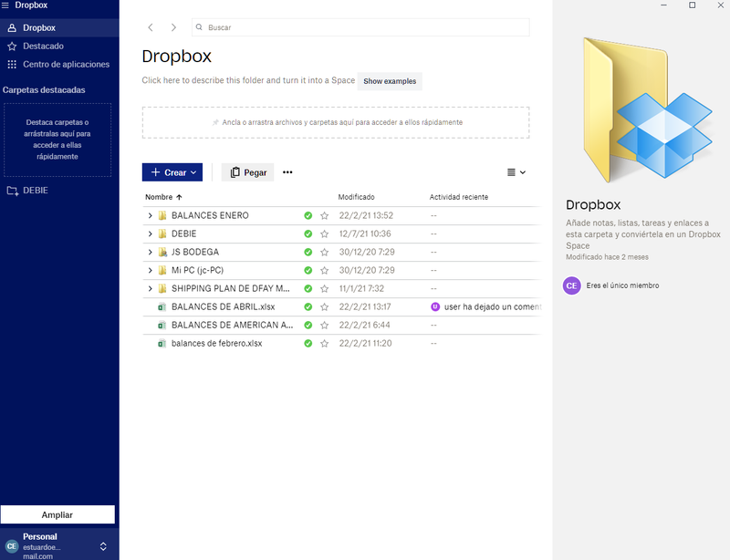Open Centro de aplicaciones in the sidebar
Viewport: 730px width, 560px height.
coord(65,64)
